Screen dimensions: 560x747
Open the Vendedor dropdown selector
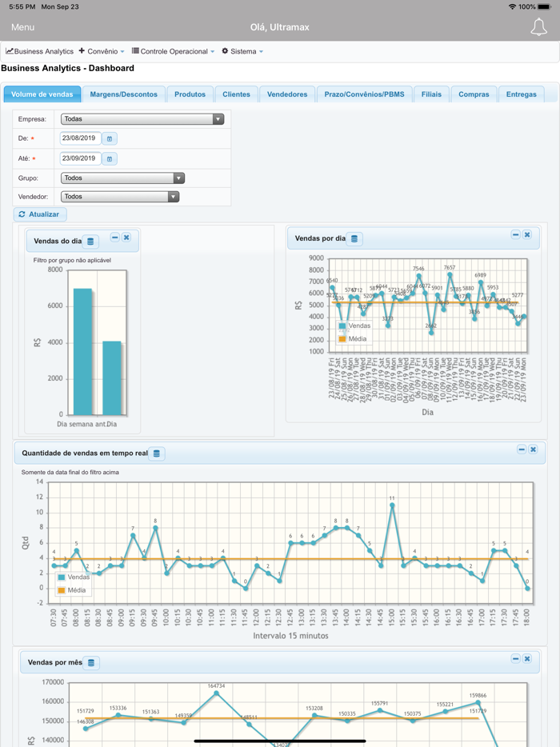(x=120, y=197)
